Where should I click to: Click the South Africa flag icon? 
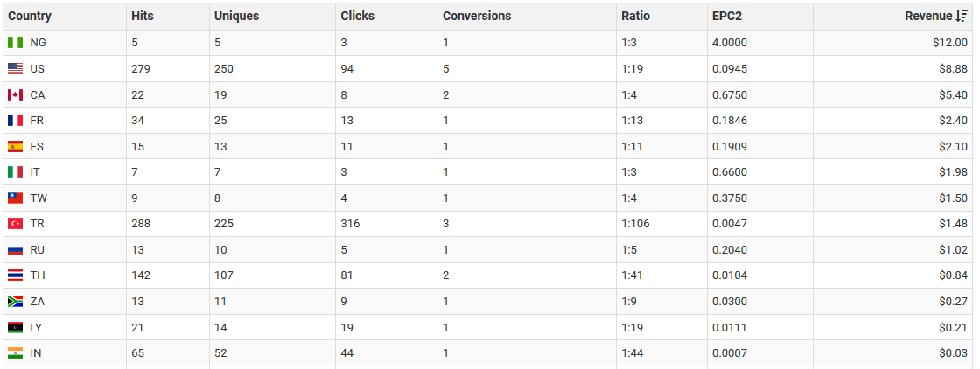[x=15, y=301]
